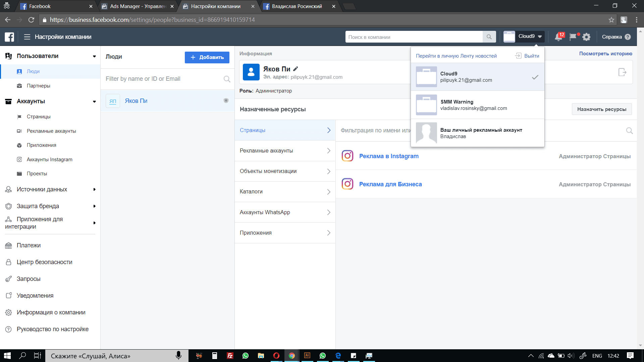This screenshot has width=644, height=362.
Task: Open the Реклама в Instagram page link
Action: [389, 156]
